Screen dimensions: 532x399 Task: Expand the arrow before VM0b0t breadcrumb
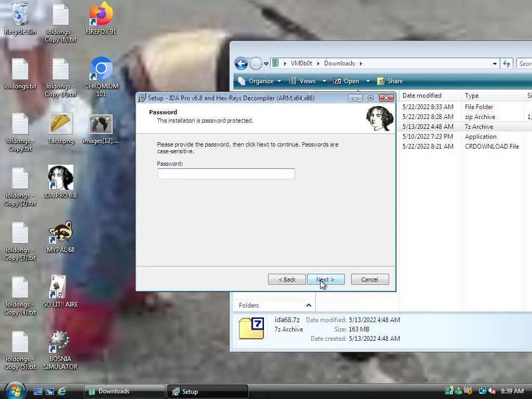(x=285, y=63)
